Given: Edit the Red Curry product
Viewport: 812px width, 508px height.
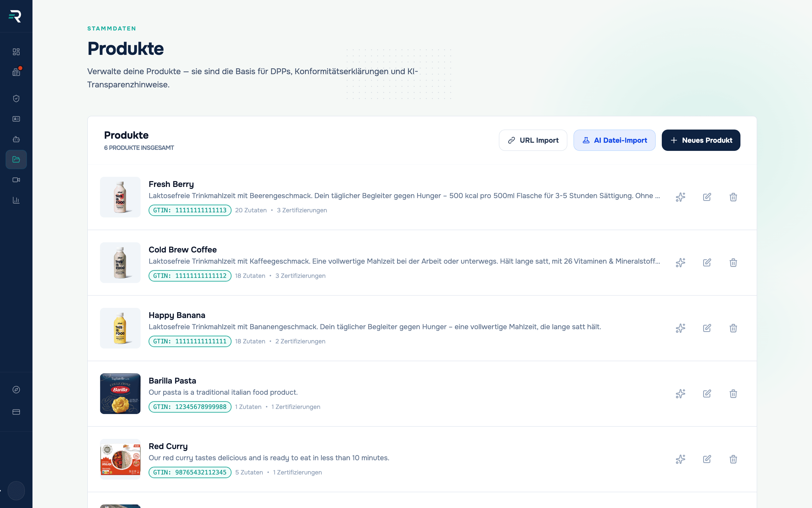Looking at the screenshot, I should [707, 459].
